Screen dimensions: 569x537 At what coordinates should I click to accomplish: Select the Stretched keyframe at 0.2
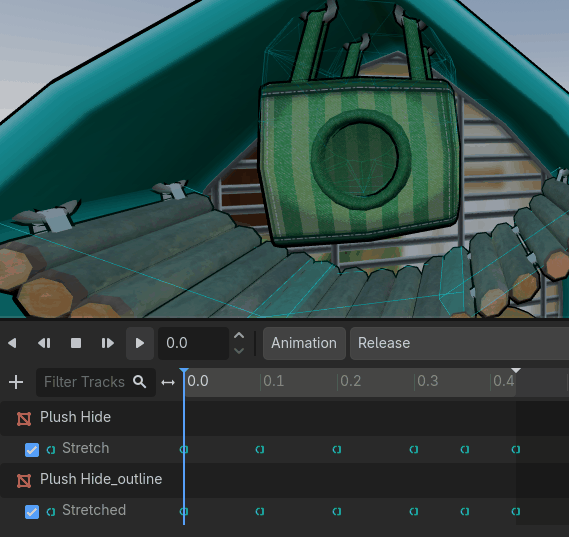click(337, 512)
